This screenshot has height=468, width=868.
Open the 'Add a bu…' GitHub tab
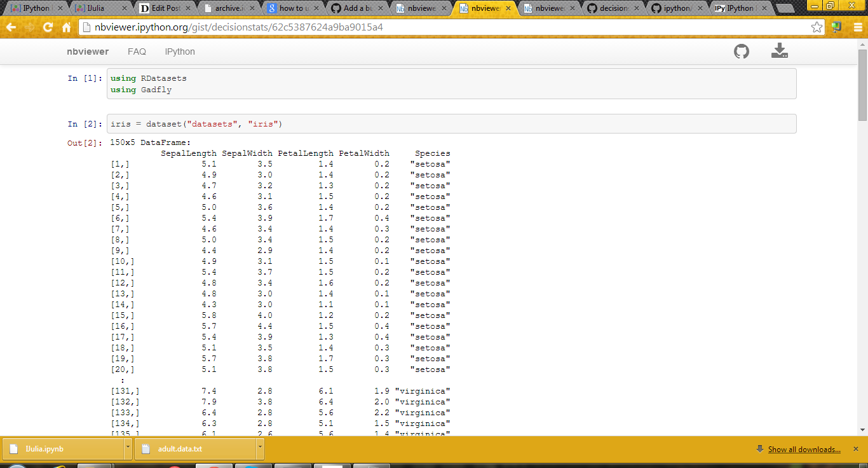point(359,8)
